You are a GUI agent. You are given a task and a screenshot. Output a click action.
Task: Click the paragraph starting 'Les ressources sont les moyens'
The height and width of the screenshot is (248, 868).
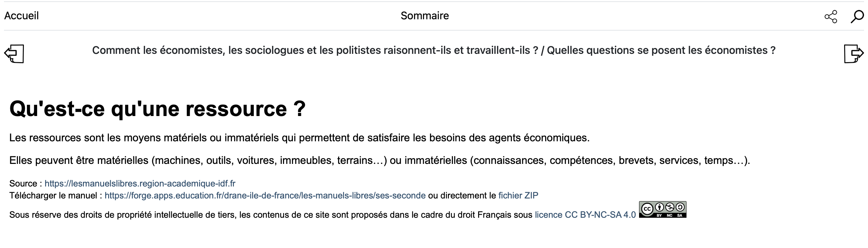299,138
